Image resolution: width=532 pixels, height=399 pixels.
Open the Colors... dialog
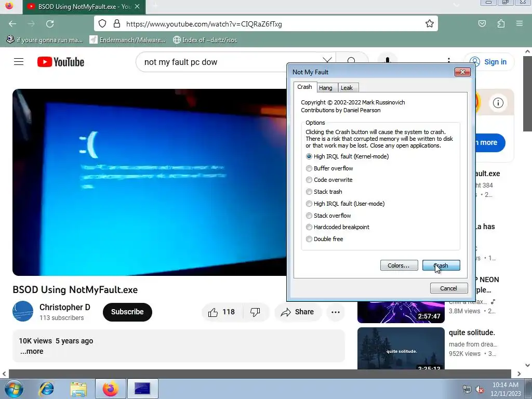click(x=398, y=265)
